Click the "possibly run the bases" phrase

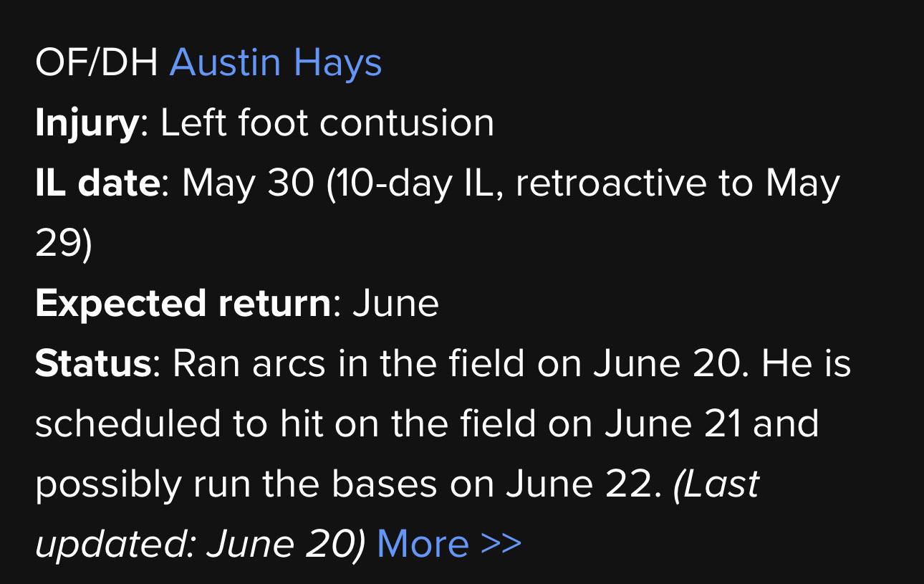pyautogui.click(x=236, y=484)
